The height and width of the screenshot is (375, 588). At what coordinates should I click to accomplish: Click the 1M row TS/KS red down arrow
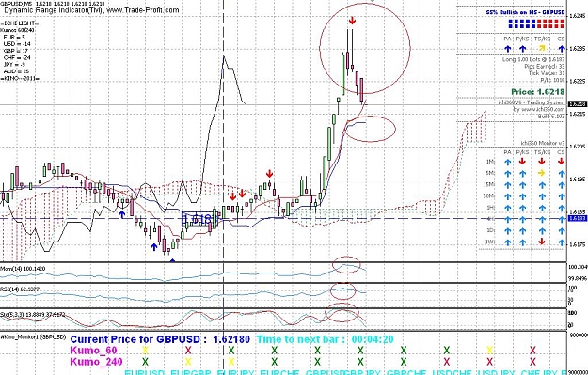point(542,162)
